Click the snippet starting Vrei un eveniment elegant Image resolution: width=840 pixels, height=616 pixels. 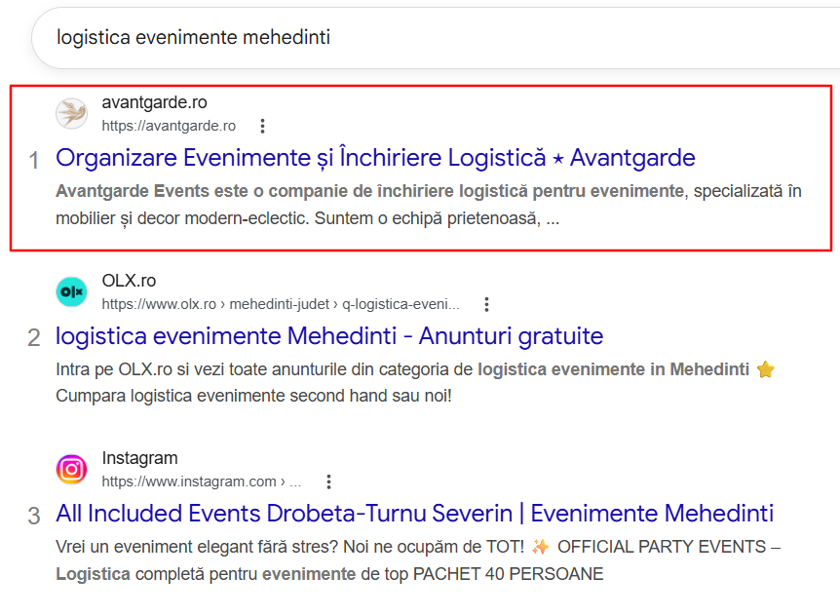[x=418, y=560]
